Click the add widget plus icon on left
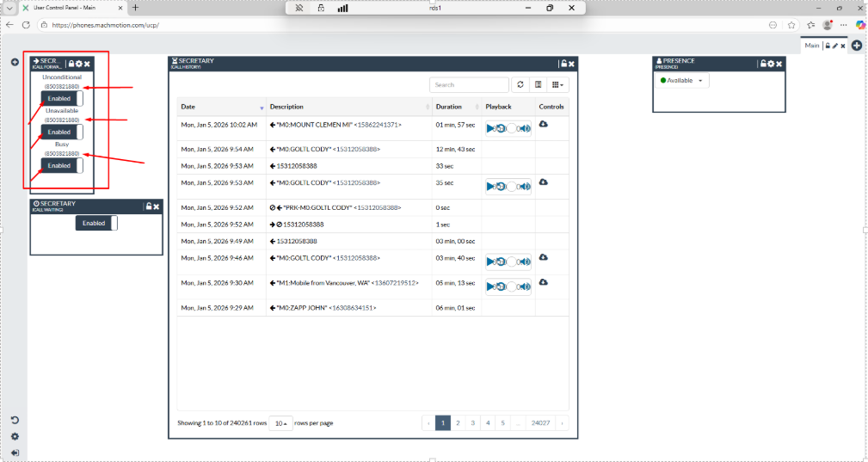This screenshot has height=462, width=868. coord(15,63)
